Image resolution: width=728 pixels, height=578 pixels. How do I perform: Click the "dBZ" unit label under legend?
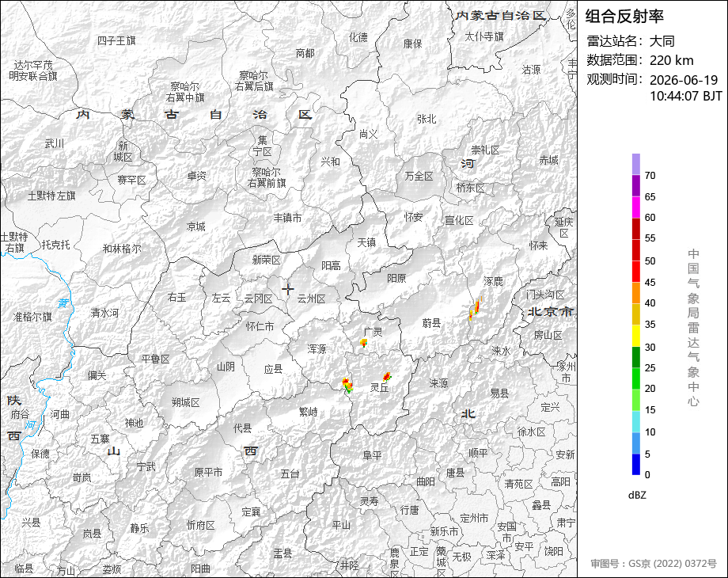tap(637, 495)
